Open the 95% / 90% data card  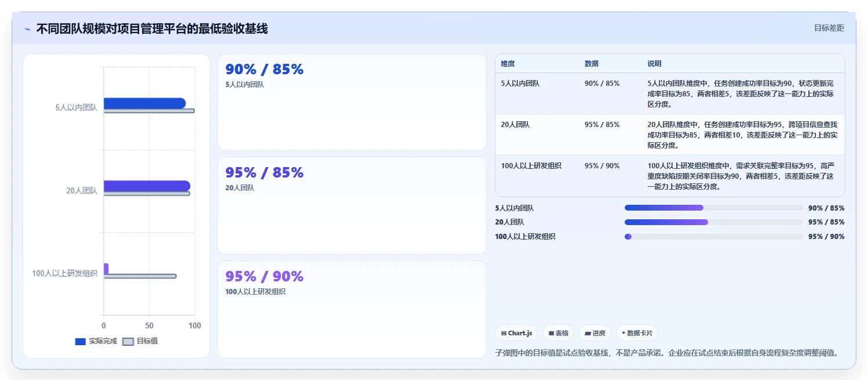[352, 309]
